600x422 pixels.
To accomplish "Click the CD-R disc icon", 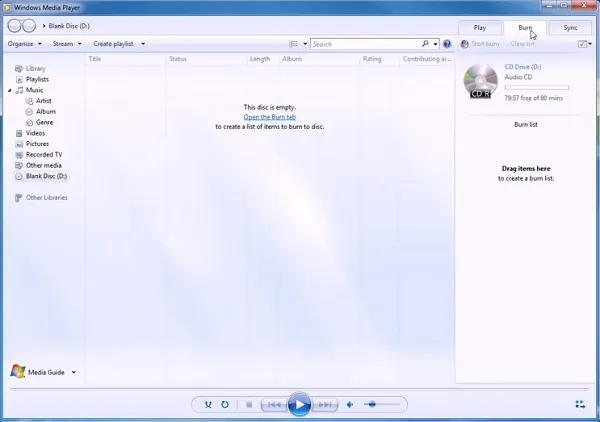I will click(481, 81).
